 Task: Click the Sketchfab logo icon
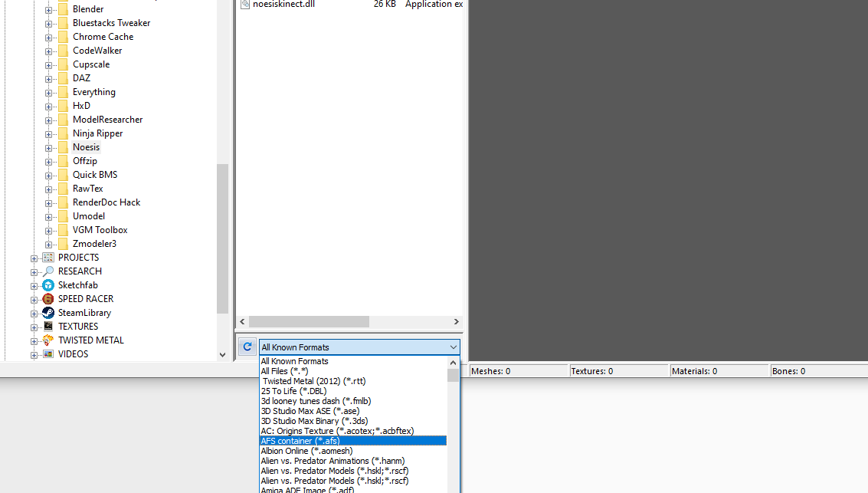pyautogui.click(x=49, y=285)
